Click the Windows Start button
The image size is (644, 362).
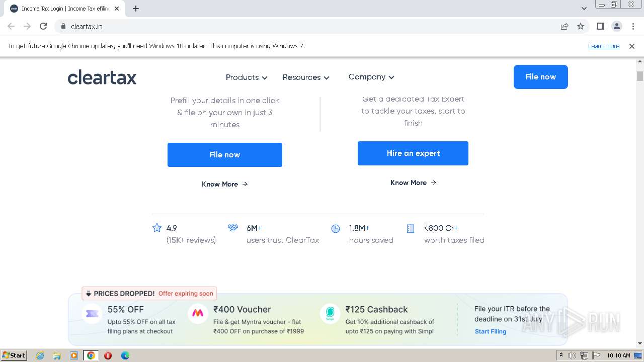pos(14,355)
